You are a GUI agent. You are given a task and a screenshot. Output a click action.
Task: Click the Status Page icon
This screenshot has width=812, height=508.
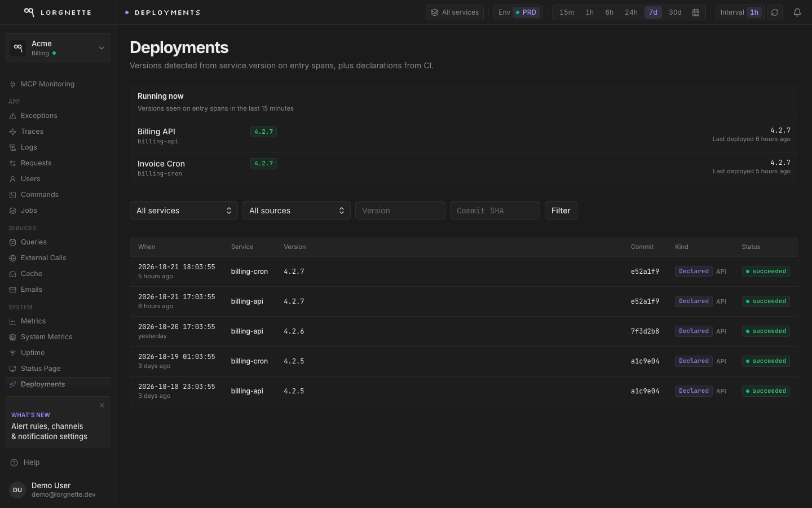[x=12, y=369]
